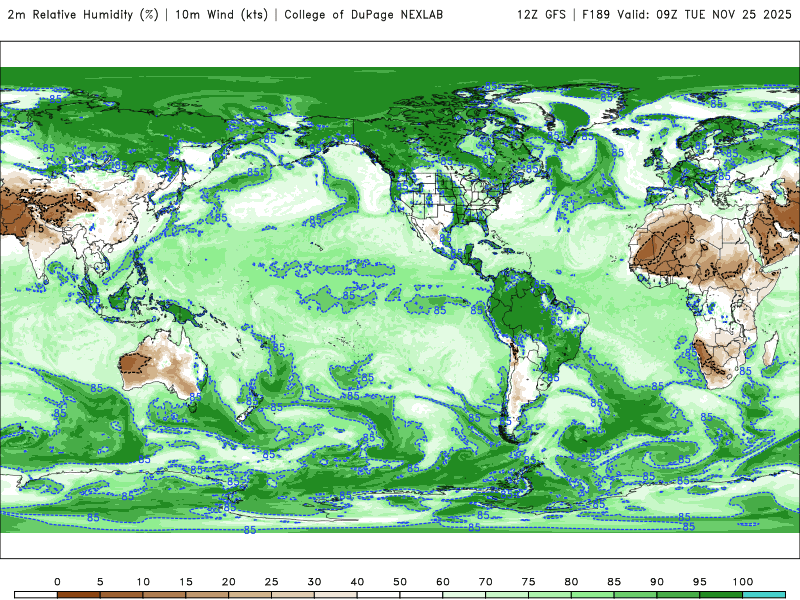
Task: Click the legend label '20'
Action: pos(229,582)
